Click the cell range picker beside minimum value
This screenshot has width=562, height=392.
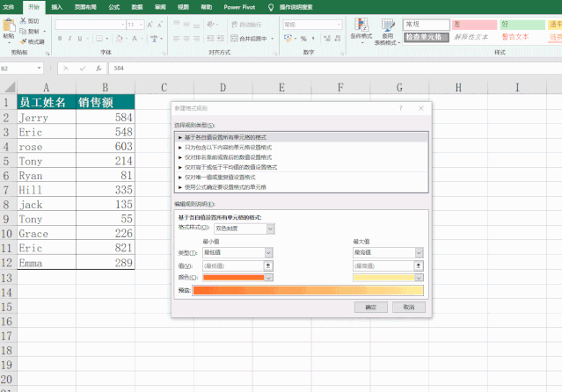(x=269, y=265)
